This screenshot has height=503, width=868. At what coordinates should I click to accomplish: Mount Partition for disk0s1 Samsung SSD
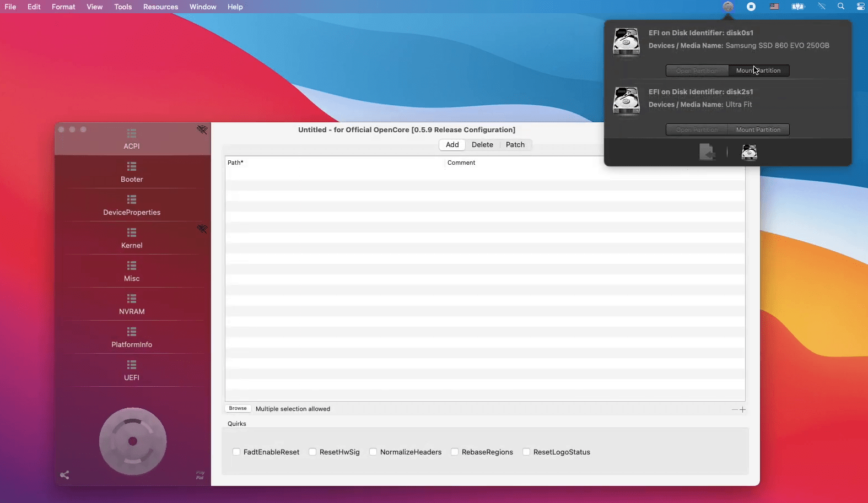pyautogui.click(x=758, y=71)
